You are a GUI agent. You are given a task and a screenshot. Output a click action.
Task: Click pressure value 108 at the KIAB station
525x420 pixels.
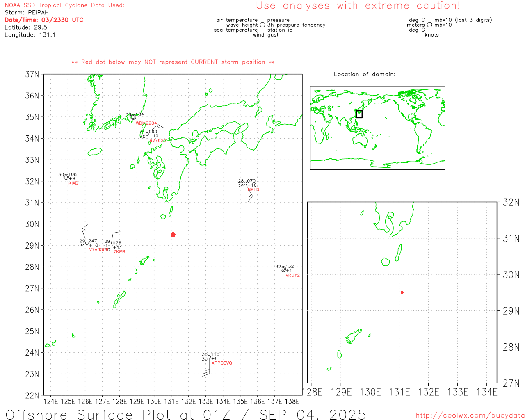click(73, 175)
